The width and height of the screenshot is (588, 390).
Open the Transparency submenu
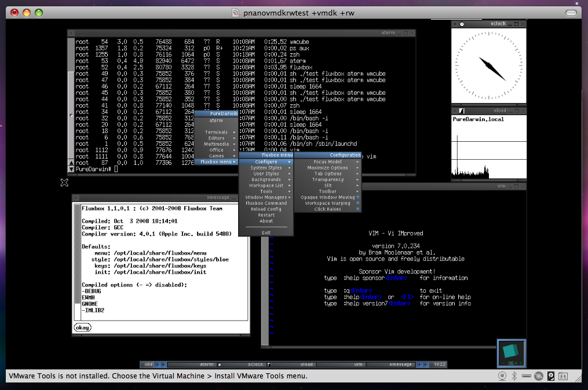pos(328,180)
